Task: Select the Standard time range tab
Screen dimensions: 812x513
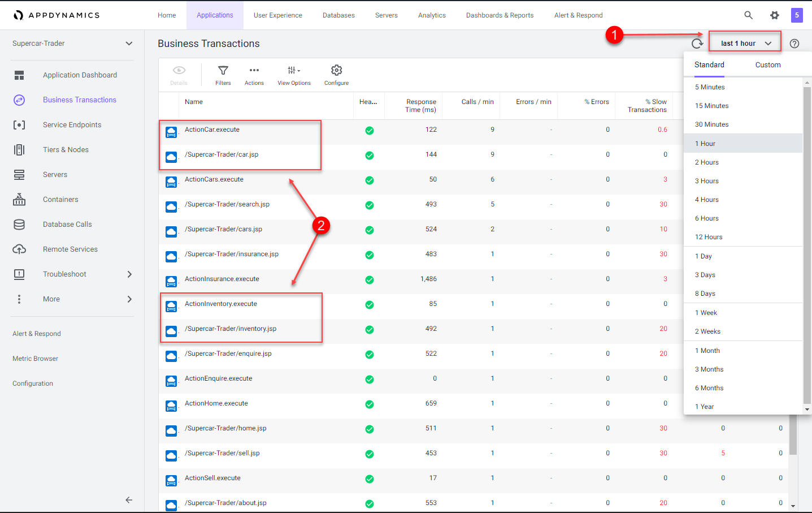Action: [x=709, y=65]
